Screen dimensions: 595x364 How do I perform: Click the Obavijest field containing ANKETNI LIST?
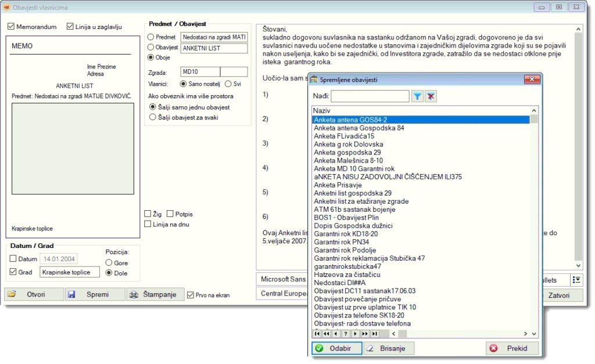click(214, 48)
